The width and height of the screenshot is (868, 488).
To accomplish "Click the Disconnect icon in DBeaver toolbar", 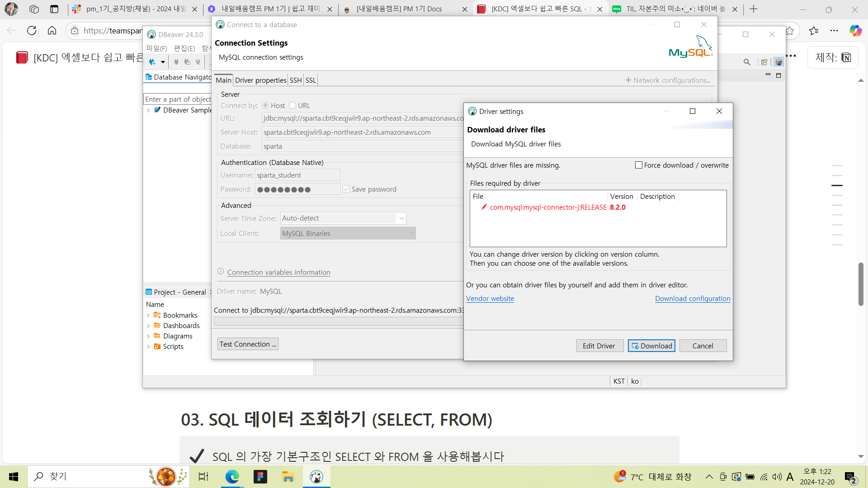I will coord(198,62).
